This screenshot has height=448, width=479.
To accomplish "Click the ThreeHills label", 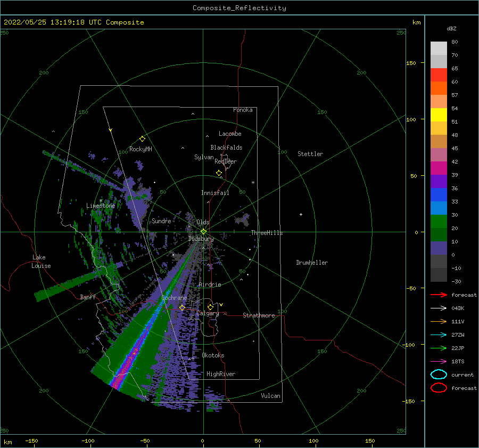I will pyautogui.click(x=267, y=233).
